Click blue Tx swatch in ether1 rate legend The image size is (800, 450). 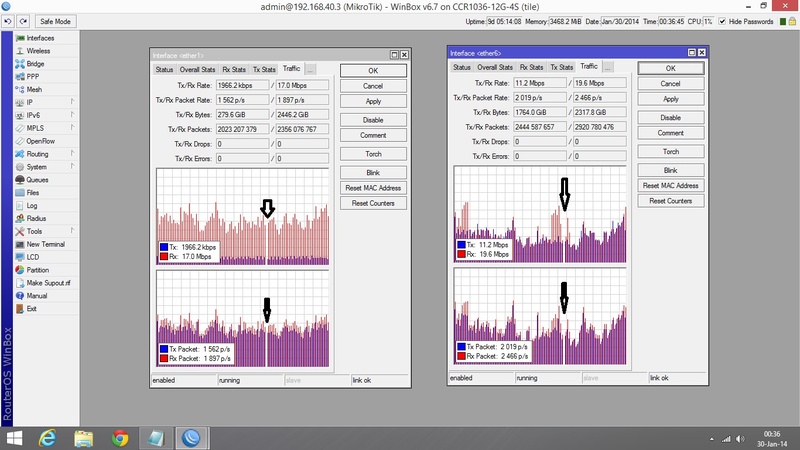(164, 247)
